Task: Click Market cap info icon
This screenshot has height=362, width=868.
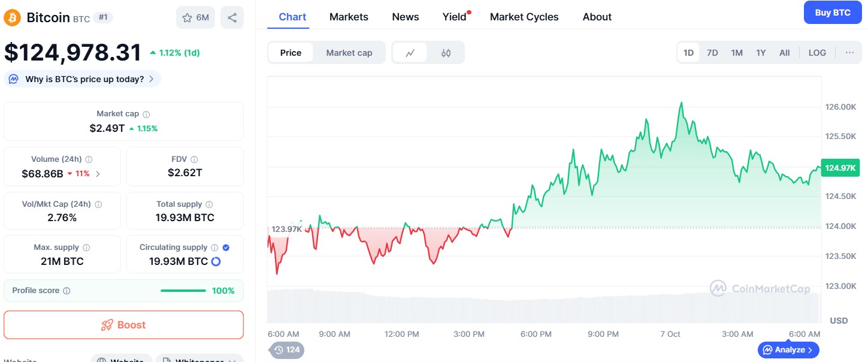Action: (146, 114)
